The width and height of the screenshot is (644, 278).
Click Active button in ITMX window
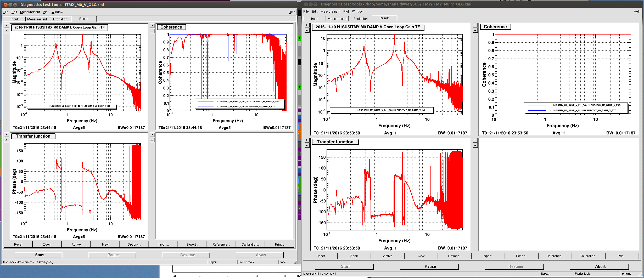[x=76, y=244]
